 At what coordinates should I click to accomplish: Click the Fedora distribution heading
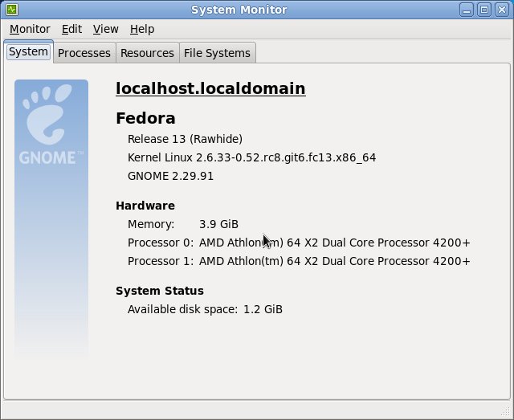pos(145,118)
